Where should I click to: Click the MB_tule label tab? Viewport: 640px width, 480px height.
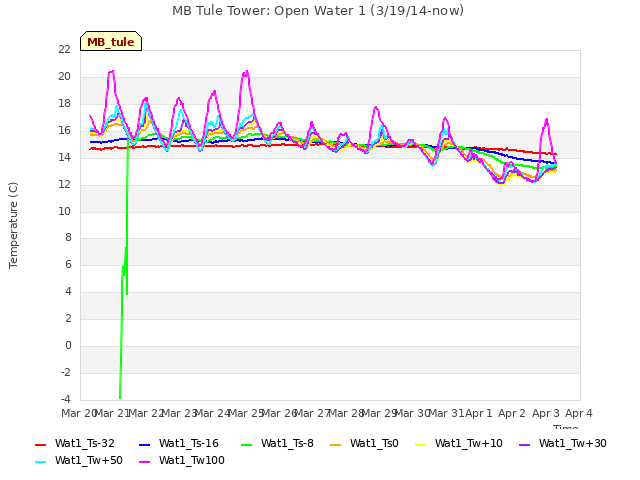[111, 41]
